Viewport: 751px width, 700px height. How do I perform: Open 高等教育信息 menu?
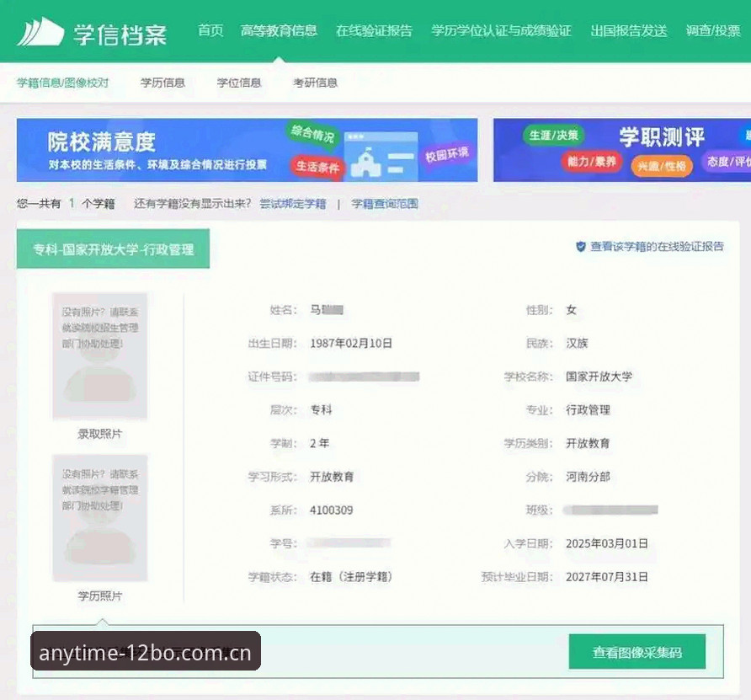(279, 30)
